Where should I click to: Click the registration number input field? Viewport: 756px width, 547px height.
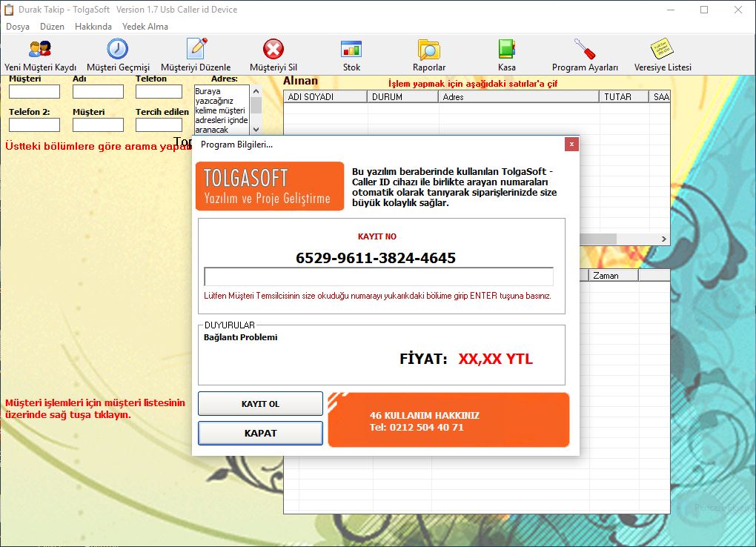379,277
